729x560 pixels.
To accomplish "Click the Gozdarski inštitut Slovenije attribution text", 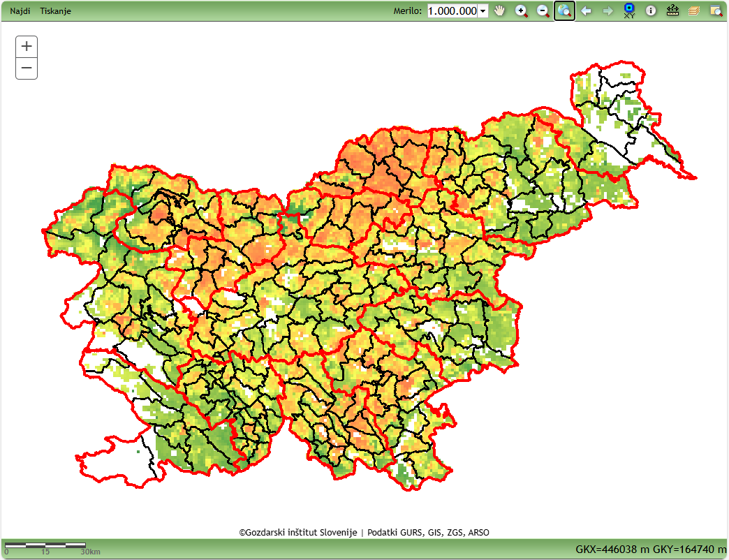I will (x=298, y=533).
